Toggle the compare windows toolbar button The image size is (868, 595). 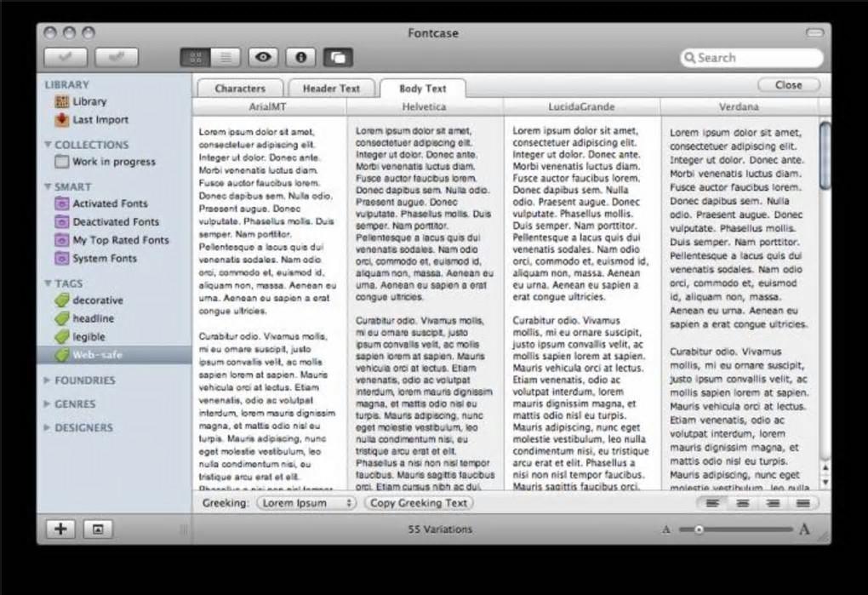pyautogui.click(x=338, y=57)
